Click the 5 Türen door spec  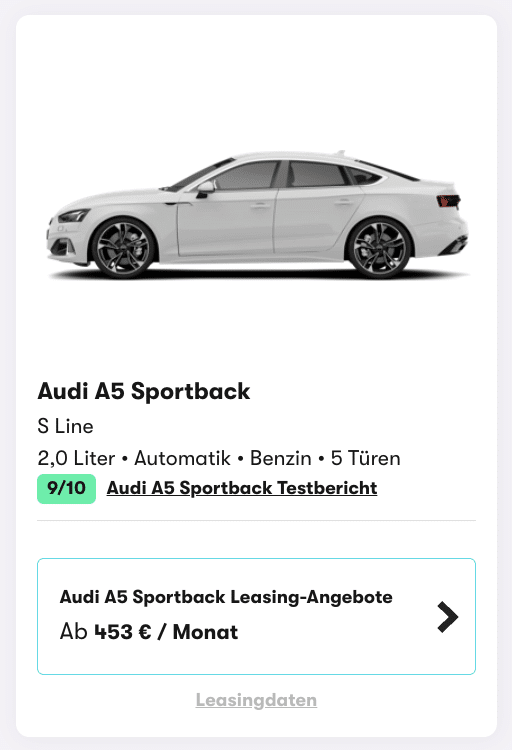(x=366, y=458)
